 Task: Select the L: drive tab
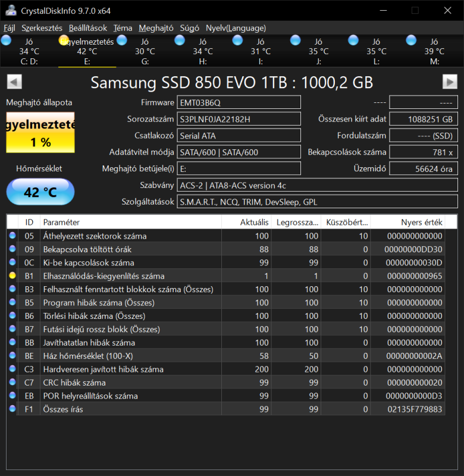(x=377, y=51)
